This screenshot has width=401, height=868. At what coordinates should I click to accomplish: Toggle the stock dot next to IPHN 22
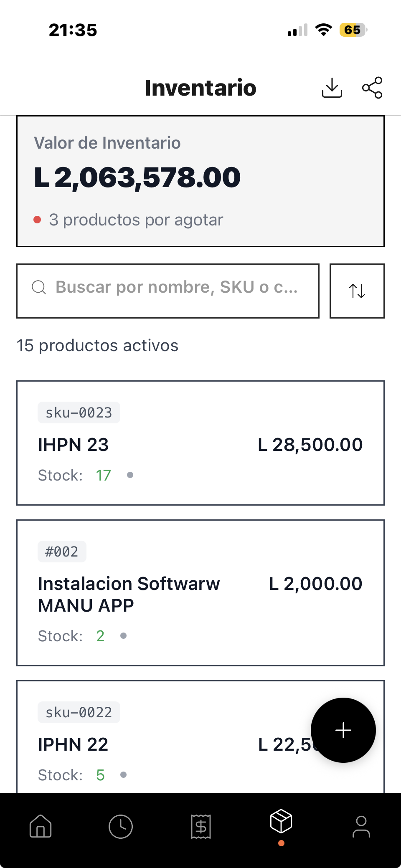124,775
